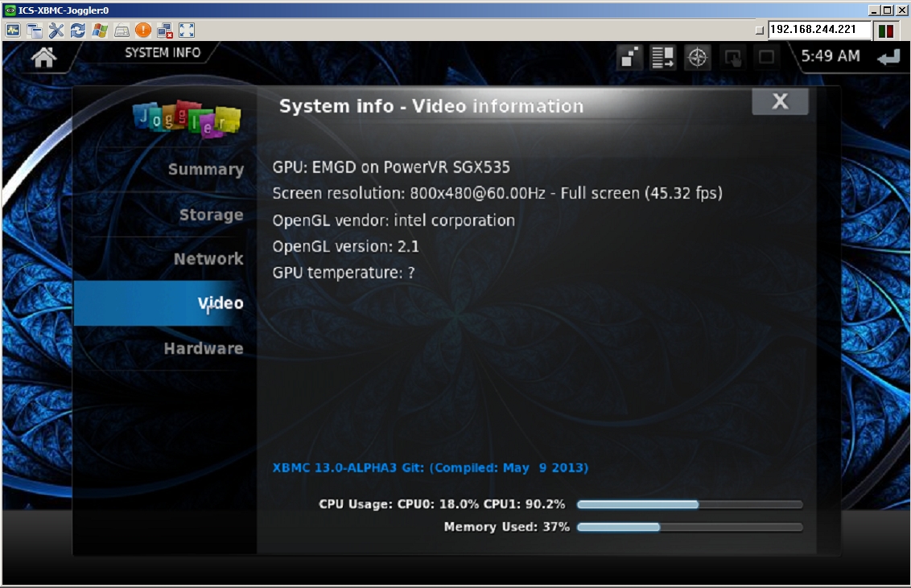Minimize the ICS-XBMC-Joggler VNC window
Image resolution: width=911 pixels, height=588 pixels.
pos(874,10)
